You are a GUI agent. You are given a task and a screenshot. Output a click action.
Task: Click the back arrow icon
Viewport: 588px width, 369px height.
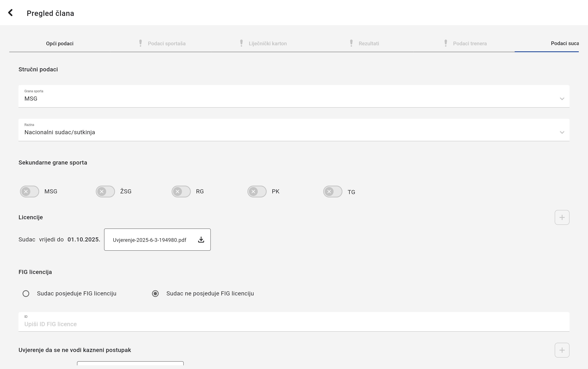click(10, 13)
